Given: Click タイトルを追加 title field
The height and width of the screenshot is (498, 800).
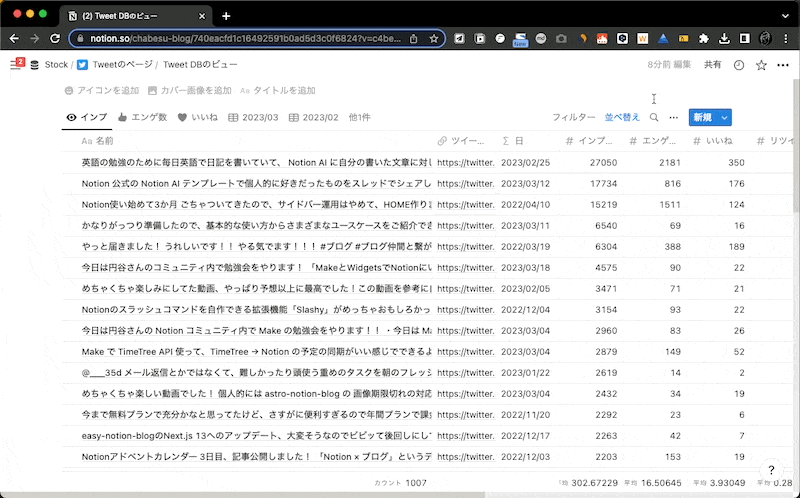Looking at the screenshot, I should [278, 90].
